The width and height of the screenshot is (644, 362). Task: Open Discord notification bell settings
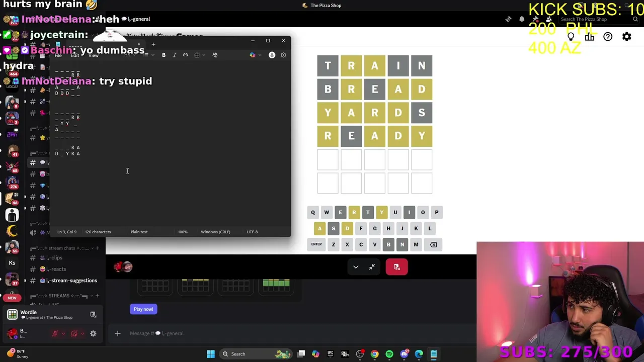pos(522,19)
